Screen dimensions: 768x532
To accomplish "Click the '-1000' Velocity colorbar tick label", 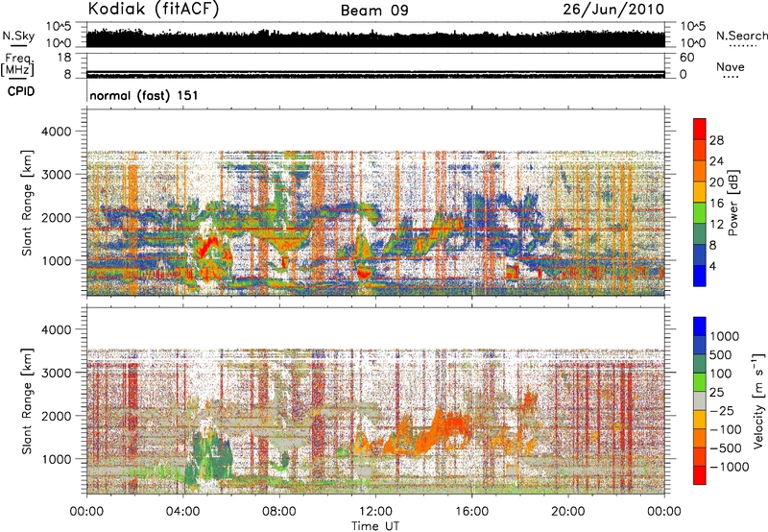I will [x=729, y=467].
